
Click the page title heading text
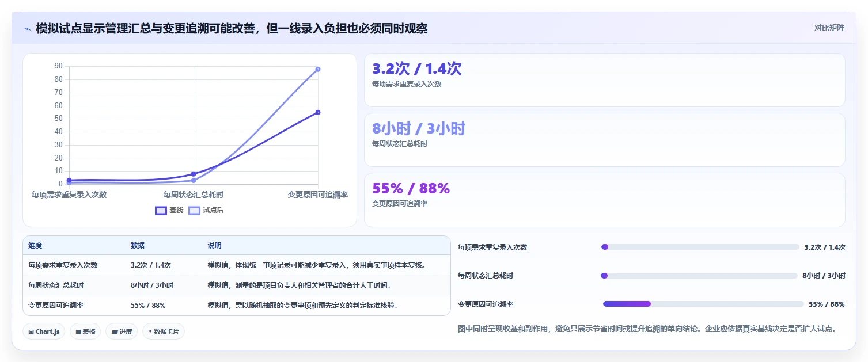point(232,28)
